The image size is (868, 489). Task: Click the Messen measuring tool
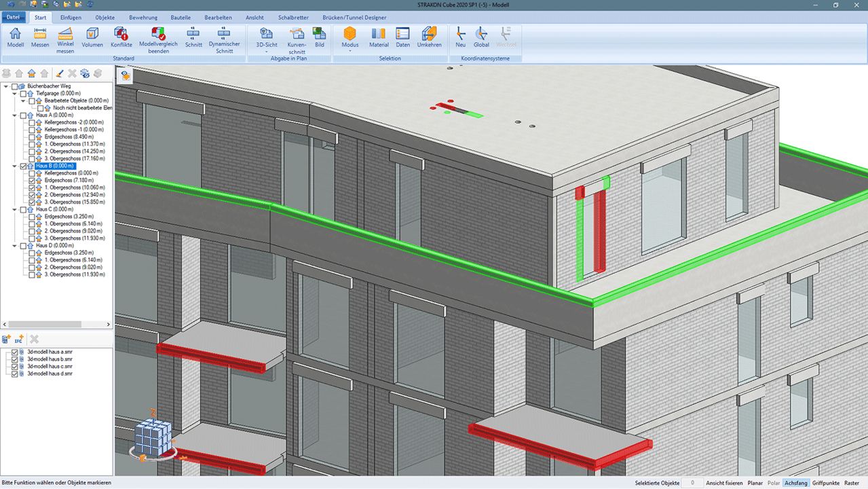click(x=40, y=37)
